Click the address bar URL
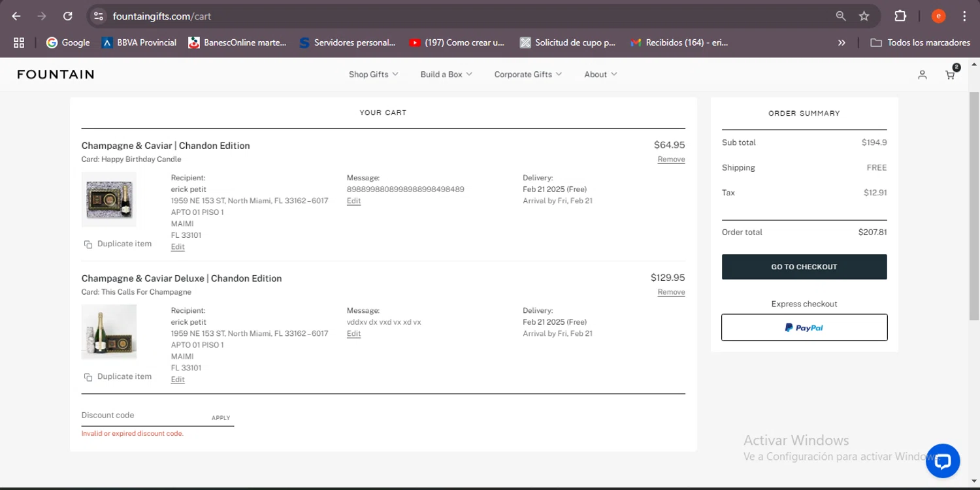 [162, 16]
